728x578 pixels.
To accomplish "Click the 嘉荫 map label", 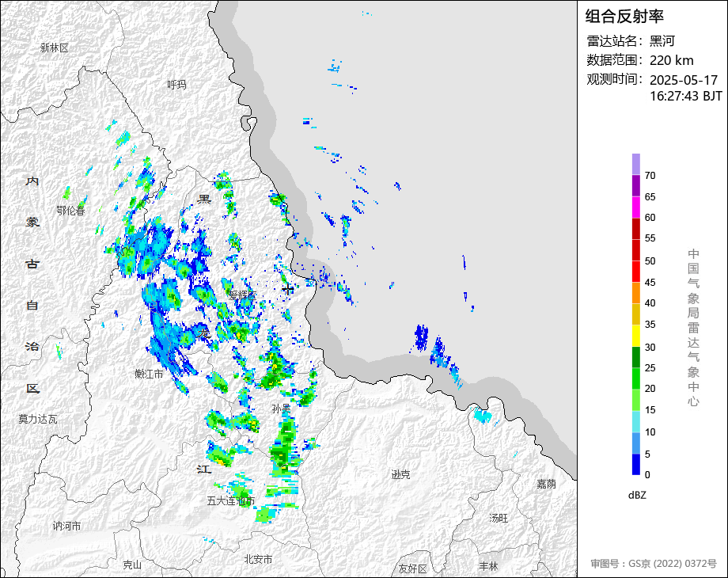I will [x=547, y=484].
